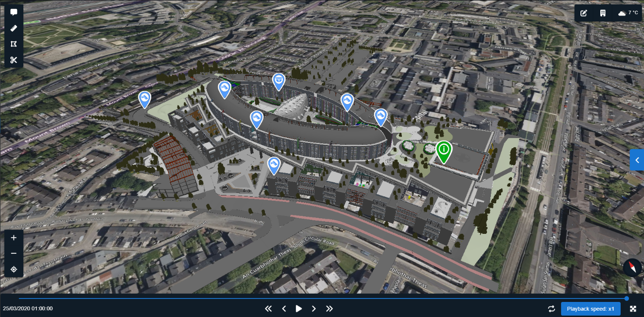Open the edit annotations panel
This screenshot has height=317, width=644.
click(x=583, y=13)
